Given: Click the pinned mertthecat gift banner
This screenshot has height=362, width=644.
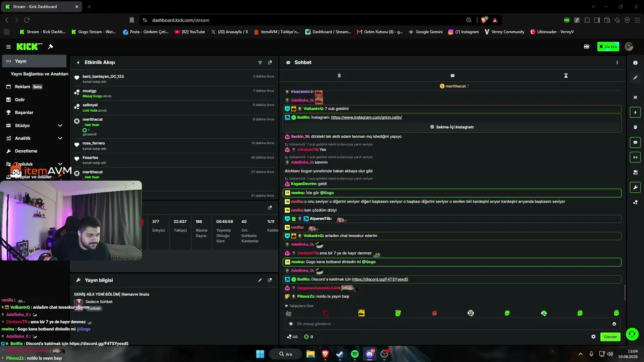Looking at the screenshot, I should click(454, 86).
